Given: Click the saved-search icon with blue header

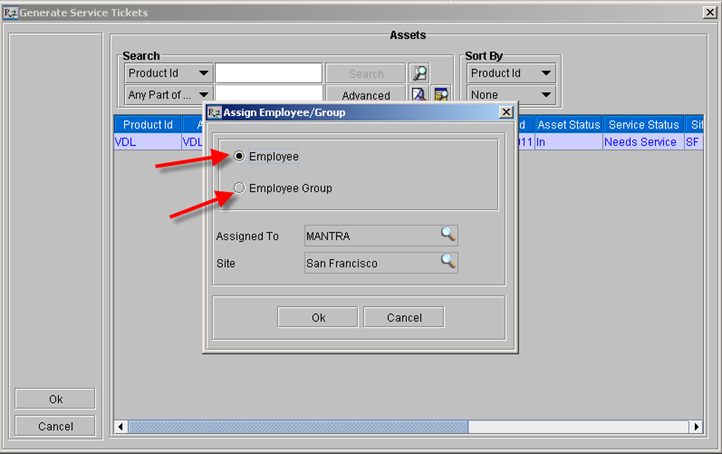Looking at the screenshot, I should (441, 93).
